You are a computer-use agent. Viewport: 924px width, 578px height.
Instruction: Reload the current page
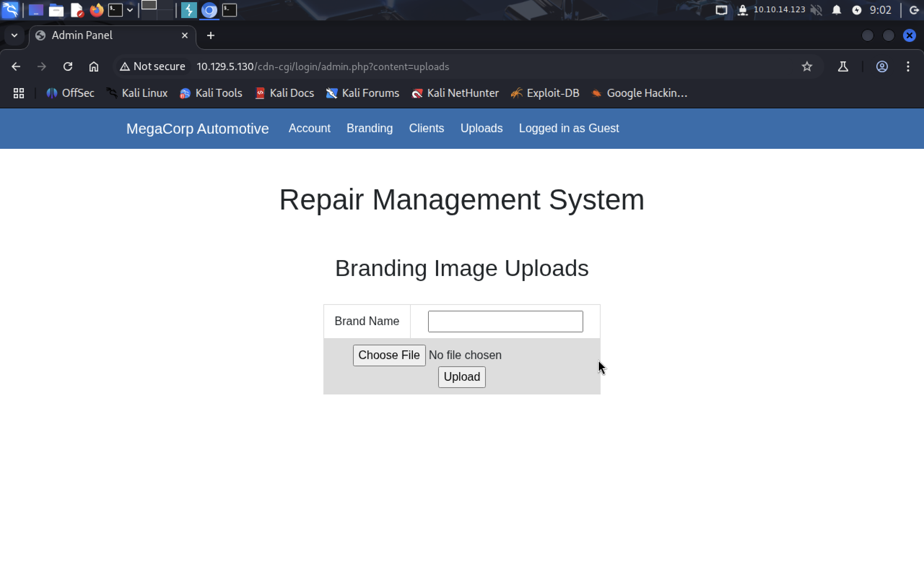click(x=67, y=66)
